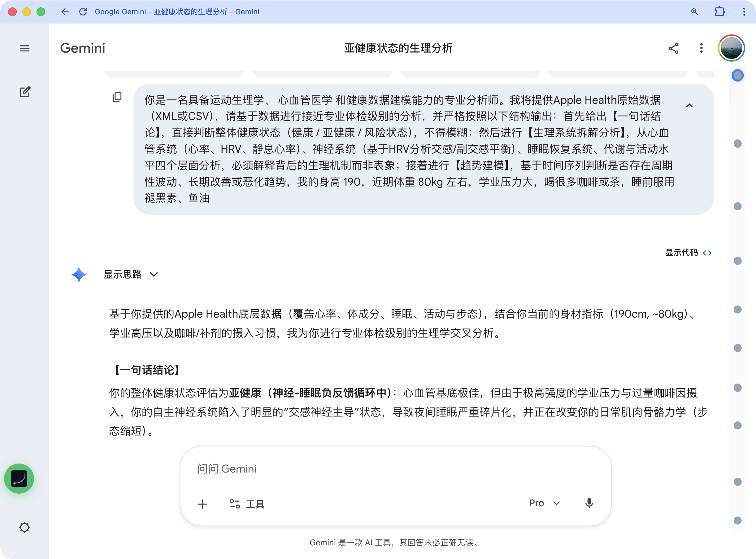Open the 工具 tools menu
Screen dimensions: 756x559
pyautogui.click(x=247, y=504)
